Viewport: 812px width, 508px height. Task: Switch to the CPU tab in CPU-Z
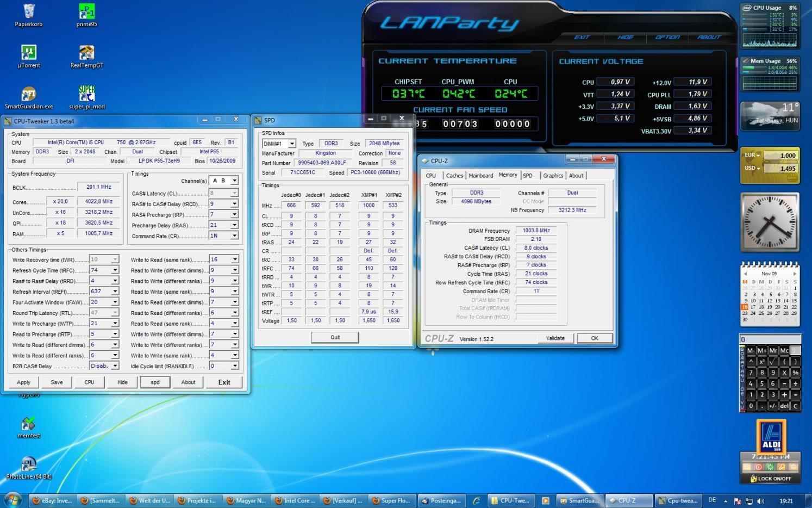click(431, 176)
